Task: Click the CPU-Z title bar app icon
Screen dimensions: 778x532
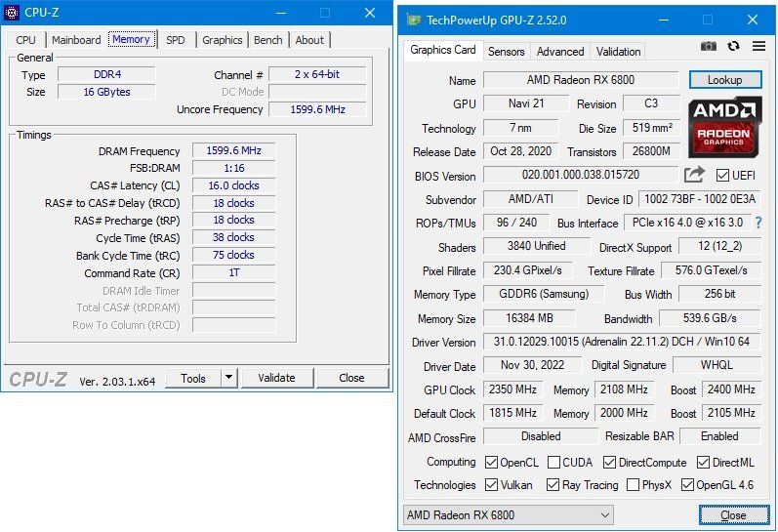Action: [12, 13]
